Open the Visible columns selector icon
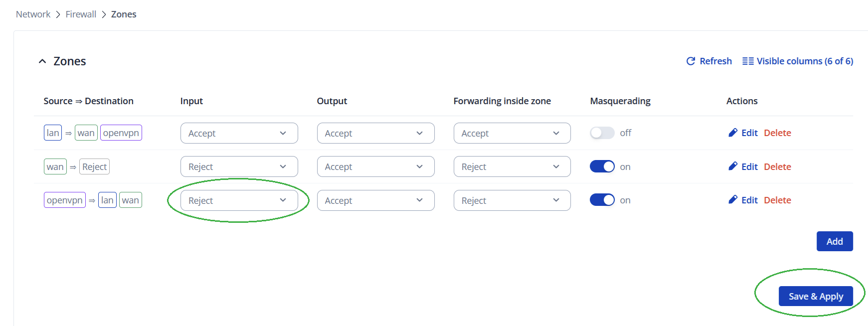This screenshot has height=326, width=868. click(748, 61)
